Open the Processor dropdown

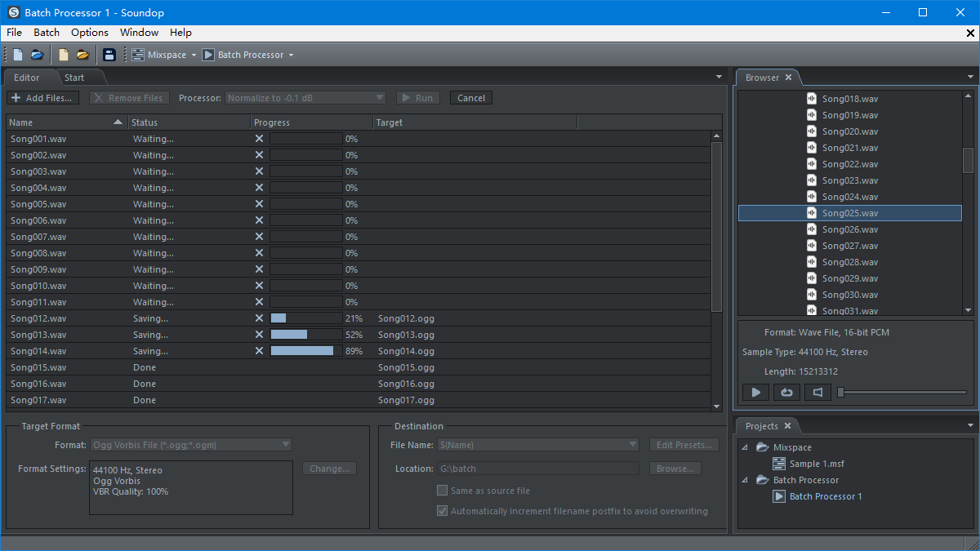click(305, 97)
